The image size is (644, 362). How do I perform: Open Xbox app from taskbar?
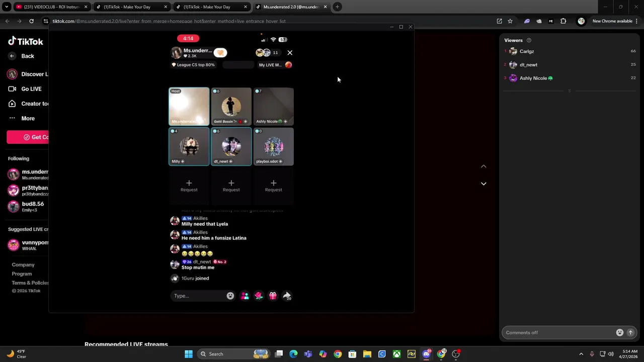397,354
